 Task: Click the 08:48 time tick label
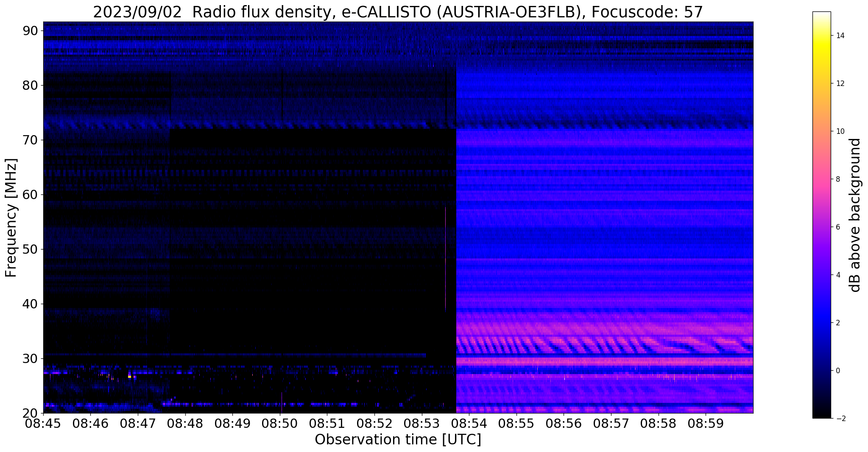pyautogui.click(x=185, y=423)
